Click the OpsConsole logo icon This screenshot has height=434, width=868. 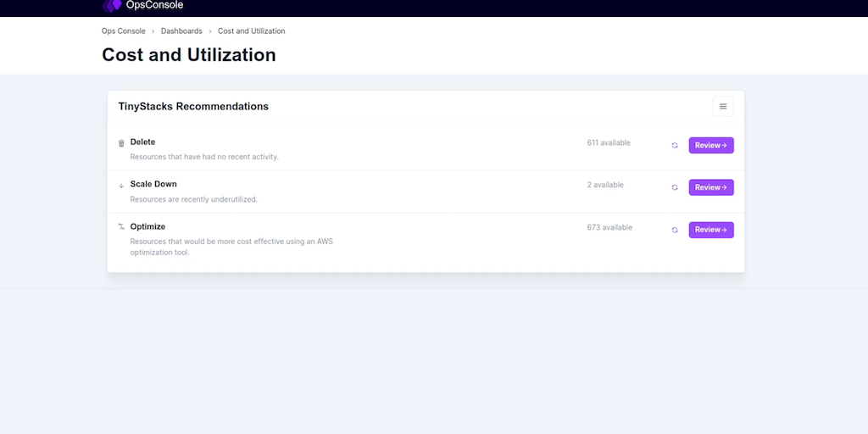[112, 6]
